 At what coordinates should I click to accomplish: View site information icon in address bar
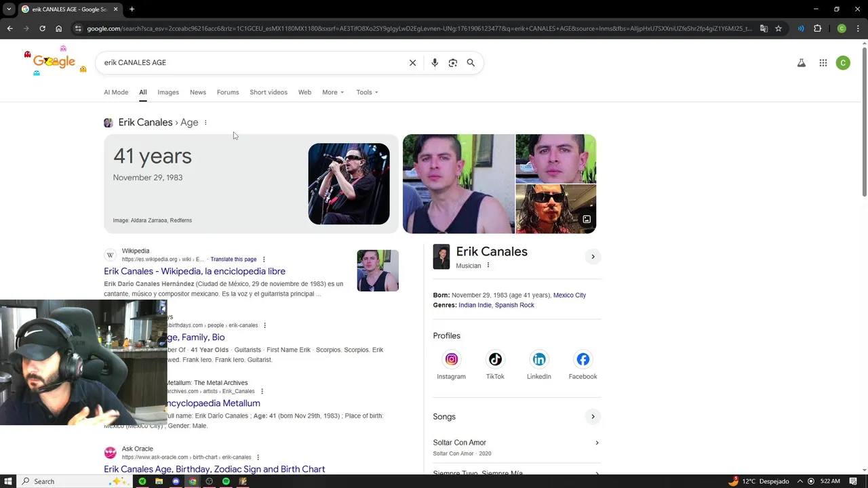click(x=78, y=28)
